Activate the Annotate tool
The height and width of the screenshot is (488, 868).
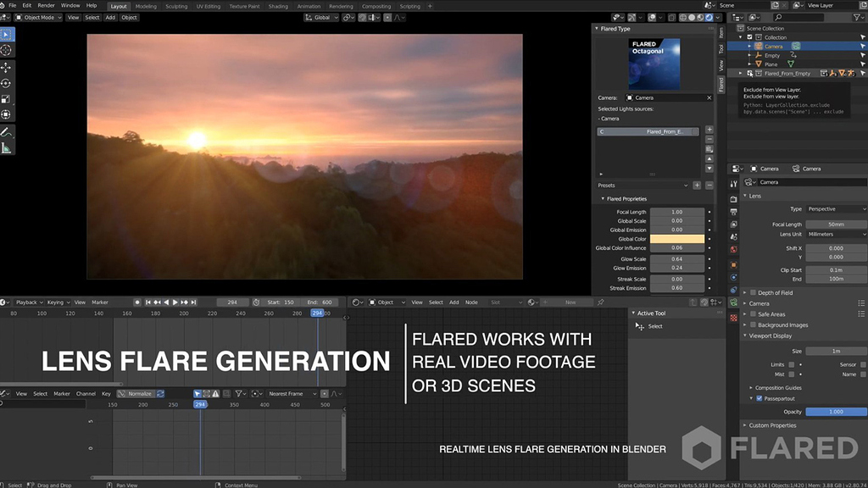pyautogui.click(x=8, y=133)
